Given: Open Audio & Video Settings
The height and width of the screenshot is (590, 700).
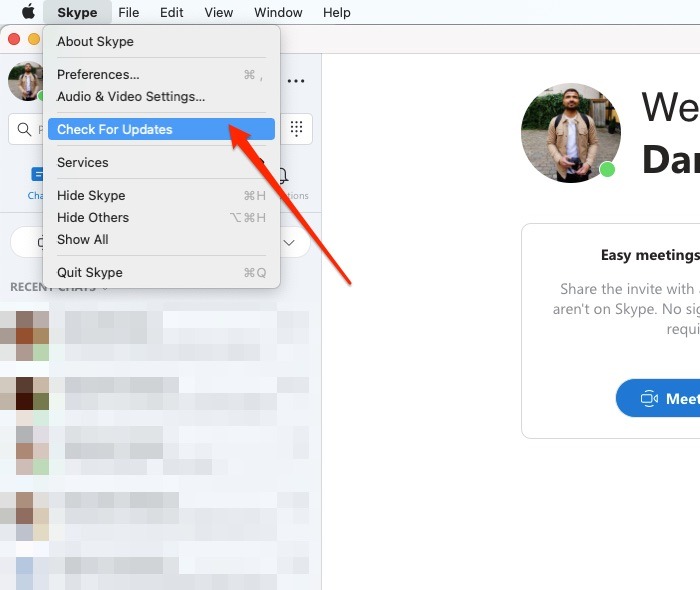Looking at the screenshot, I should click(x=161, y=96).
